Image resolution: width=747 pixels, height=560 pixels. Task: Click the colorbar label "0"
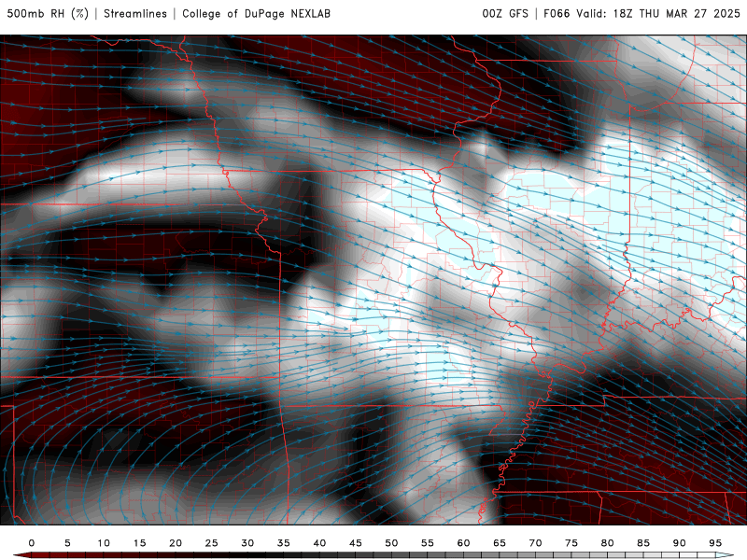(32, 543)
